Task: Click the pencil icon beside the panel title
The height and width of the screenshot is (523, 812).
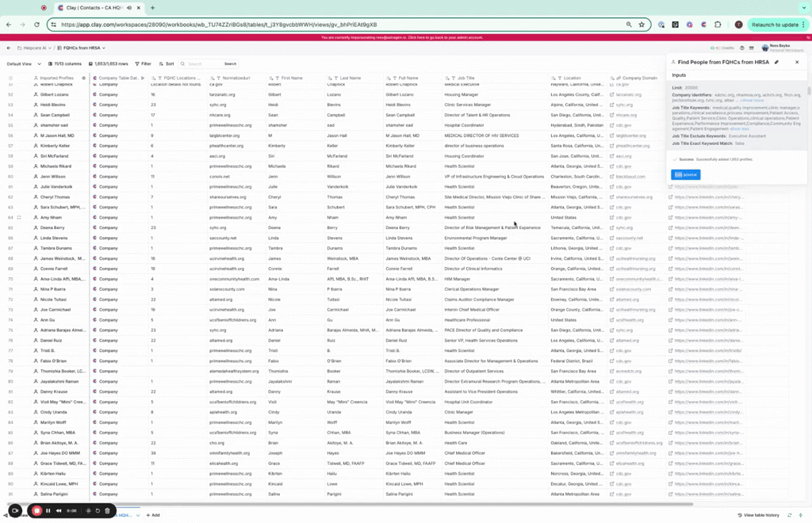Action: (777, 62)
